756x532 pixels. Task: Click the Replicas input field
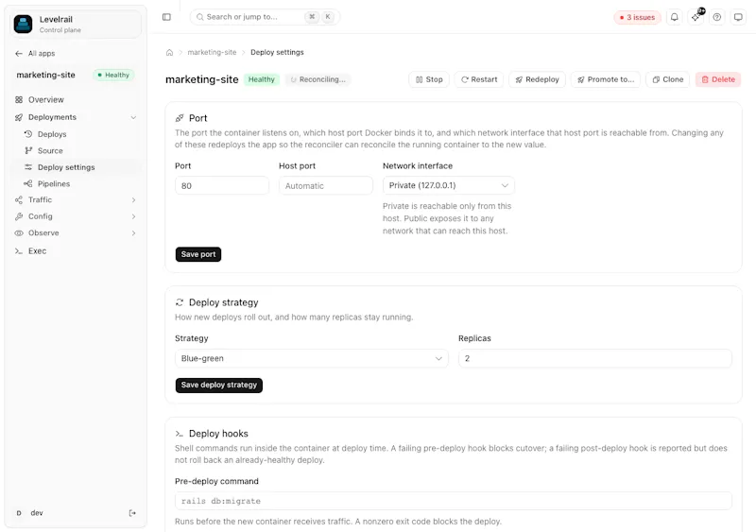point(595,358)
